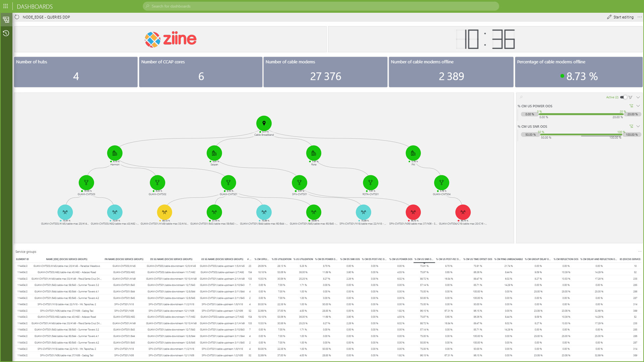This screenshot has height=362, width=644.
Task: Select the GUAM-CMTS01 core node
Action: [x=228, y=183]
